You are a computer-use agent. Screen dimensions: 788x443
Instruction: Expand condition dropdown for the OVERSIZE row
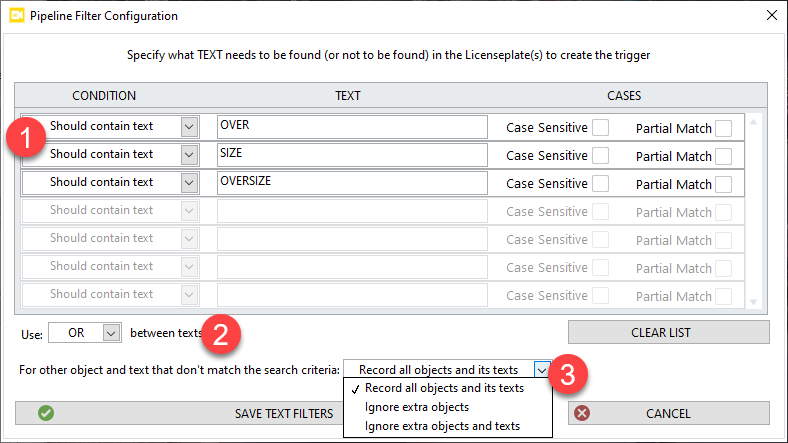click(189, 183)
